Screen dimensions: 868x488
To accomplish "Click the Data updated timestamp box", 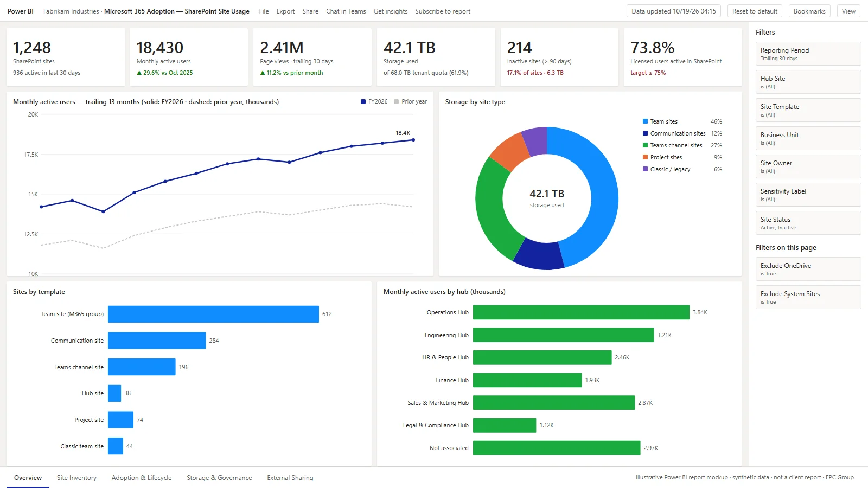I will pos(674,11).
